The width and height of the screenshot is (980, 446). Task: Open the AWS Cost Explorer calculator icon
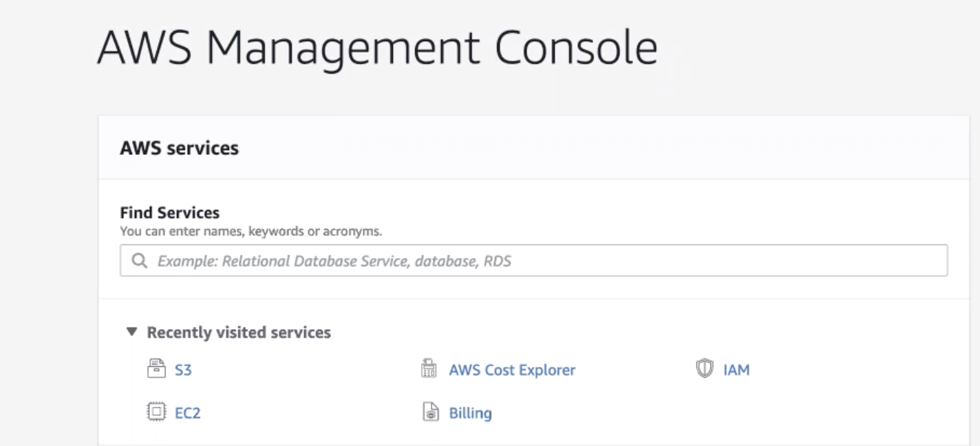[x=429, y=369]
